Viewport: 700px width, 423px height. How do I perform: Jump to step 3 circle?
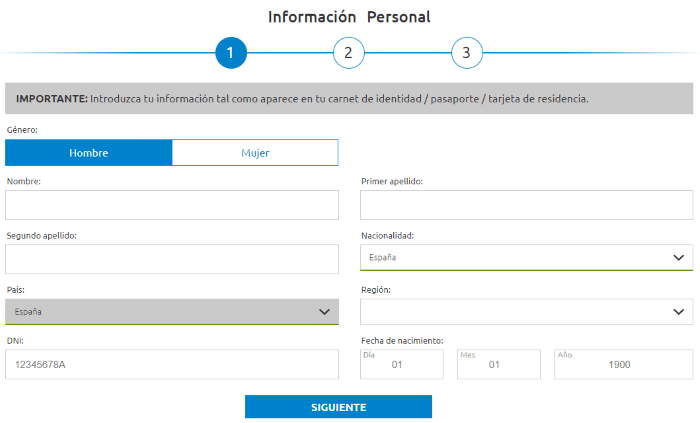[x=466, y=53]
